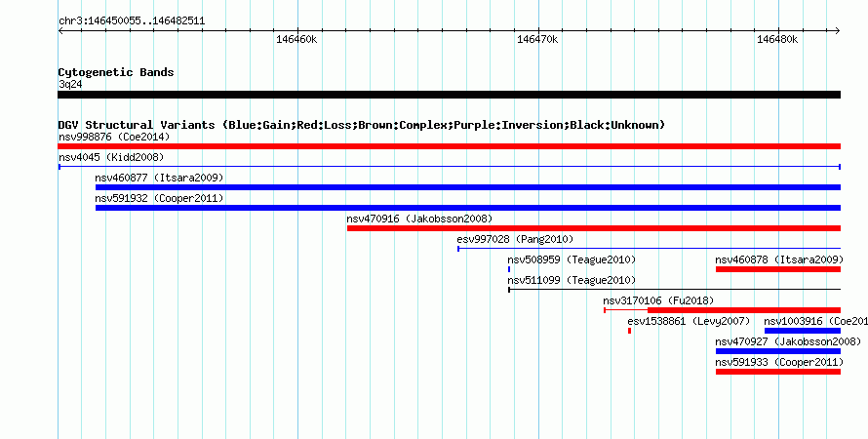Select esv997028 (Pang2010) label
The height and width of the screenshot is (439, 868).
(515, 239)
